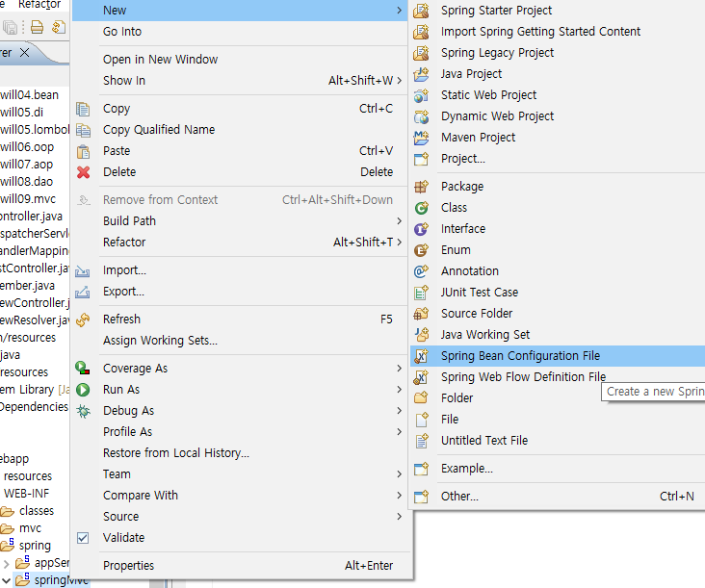Click the Coverage As icon
Image resolution: width=705 pixels, height=588 pixels.
[x=83, y=368]
